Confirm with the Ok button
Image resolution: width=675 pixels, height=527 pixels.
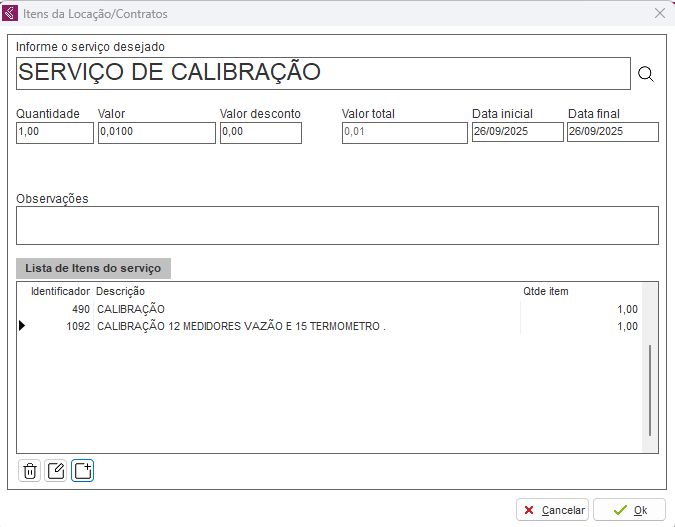(x=629, y=510)
